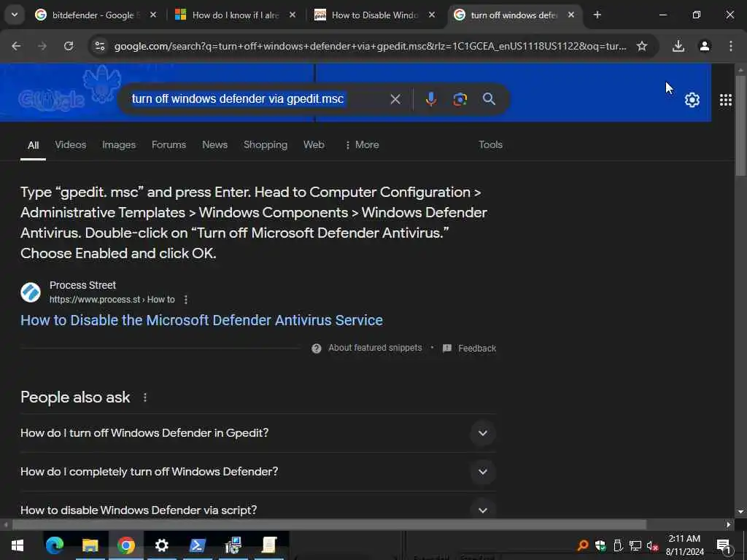
Task: Submit search with magnifier icon
Action: point(489,99)
